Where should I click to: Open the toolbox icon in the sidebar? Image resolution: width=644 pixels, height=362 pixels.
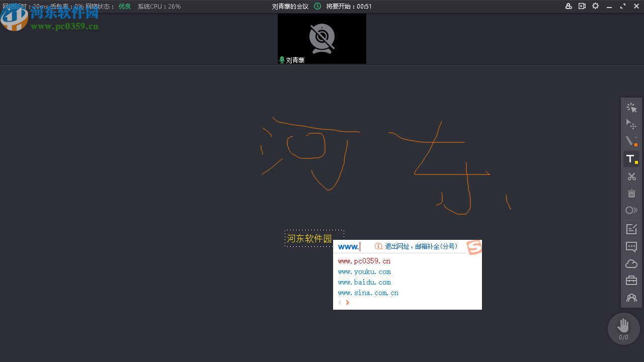pyautogui.click(x=631, y=280)
